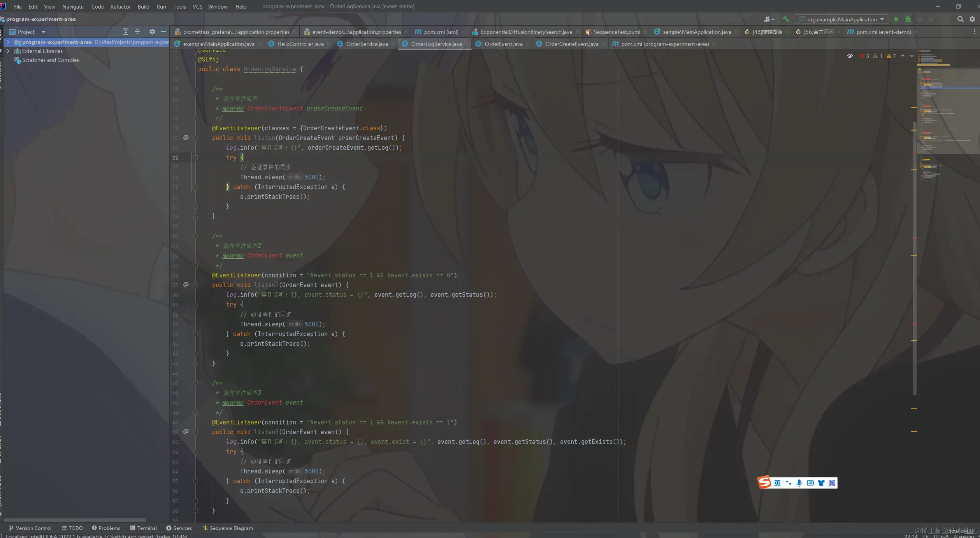The height and width of the screenshot is (538, 980).
Task: Switch to OrderService.java tab
Action: pos(367,44)
